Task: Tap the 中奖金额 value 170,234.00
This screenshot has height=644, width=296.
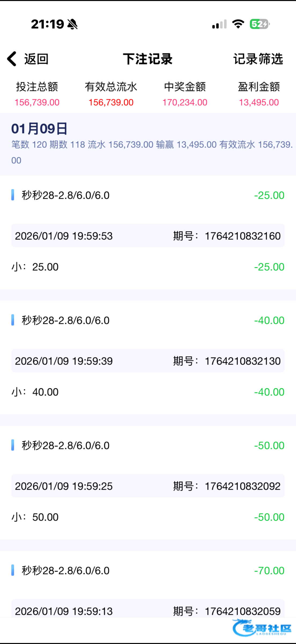Action: point(185,102)
